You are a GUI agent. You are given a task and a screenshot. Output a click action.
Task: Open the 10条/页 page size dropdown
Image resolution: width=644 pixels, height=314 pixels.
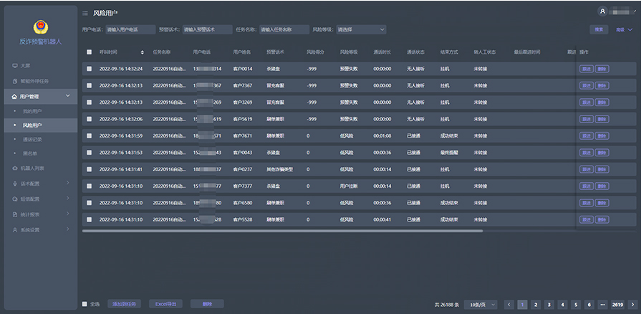(480, 304)
